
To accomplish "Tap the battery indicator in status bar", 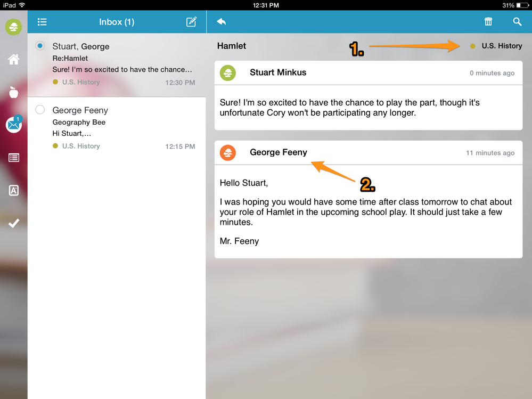I will pyautogui.click(x=522, y=5).
